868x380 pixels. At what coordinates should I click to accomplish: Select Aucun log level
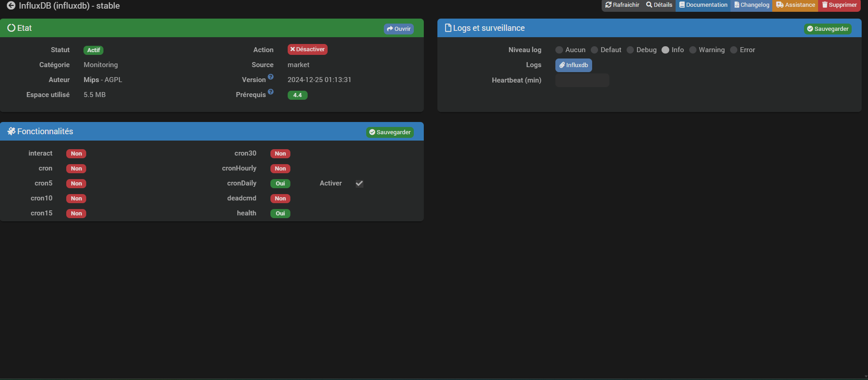click(559, 50)
